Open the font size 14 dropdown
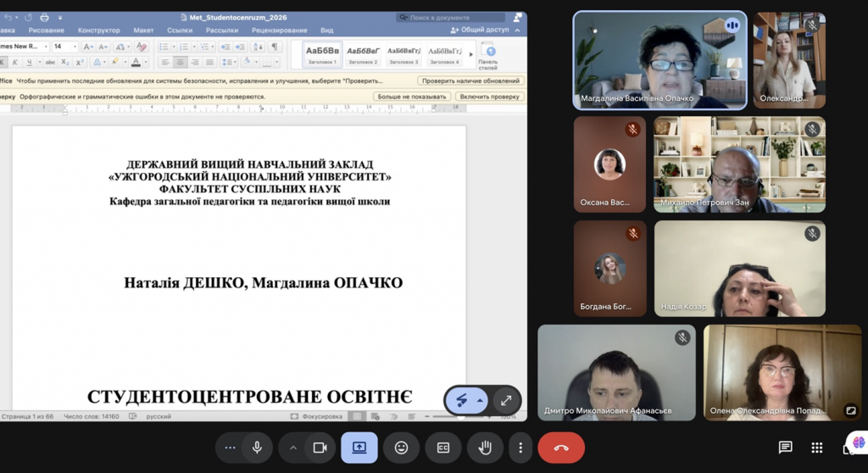868x473 pixels. pos(75,47)
